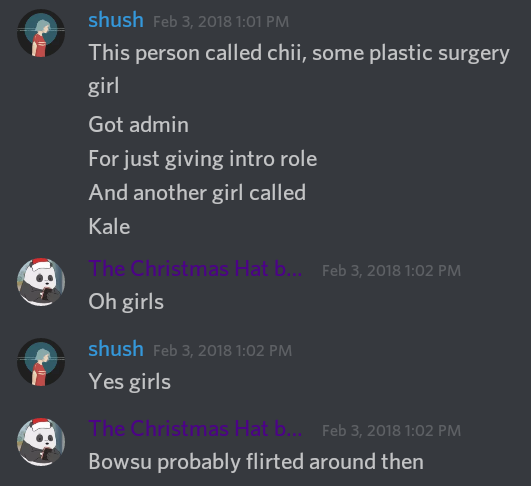Click 'The Christmas Hat b...' name above 'Oh girls'
The width and height of the screenshot is (531, 486).
[x=195, y=269]
